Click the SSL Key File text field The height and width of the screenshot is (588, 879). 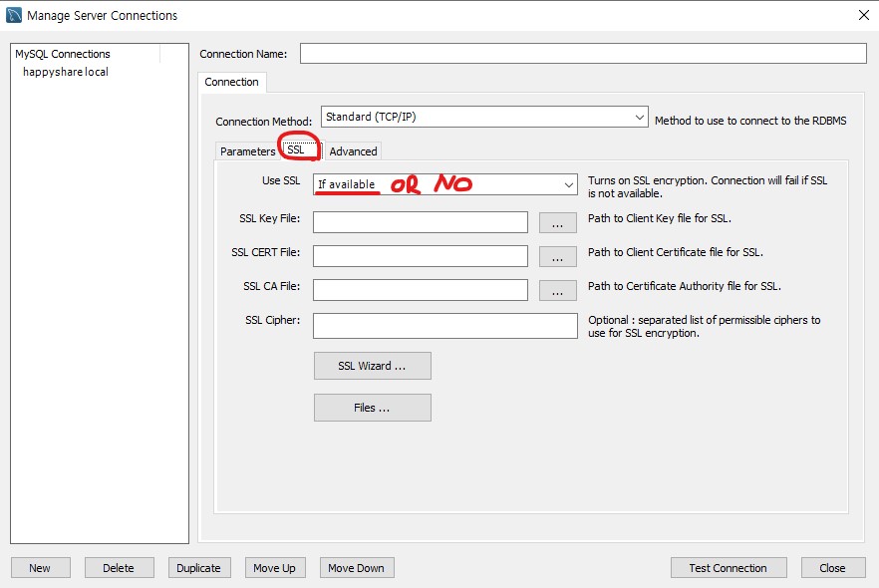[421, 222]
